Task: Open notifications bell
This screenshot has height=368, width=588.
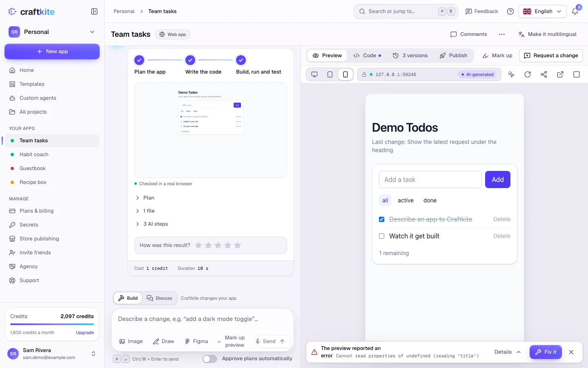Action: tap(575, 11)
